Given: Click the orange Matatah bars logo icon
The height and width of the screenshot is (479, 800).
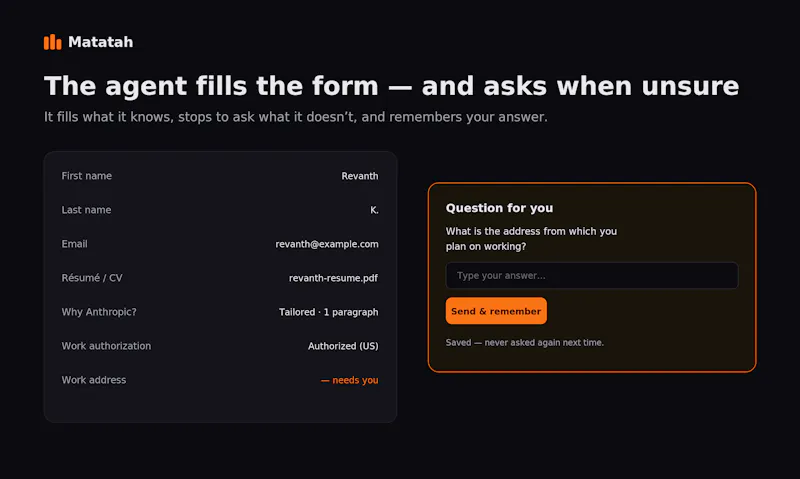Looking at the screenshot, I should click(53, 42).
